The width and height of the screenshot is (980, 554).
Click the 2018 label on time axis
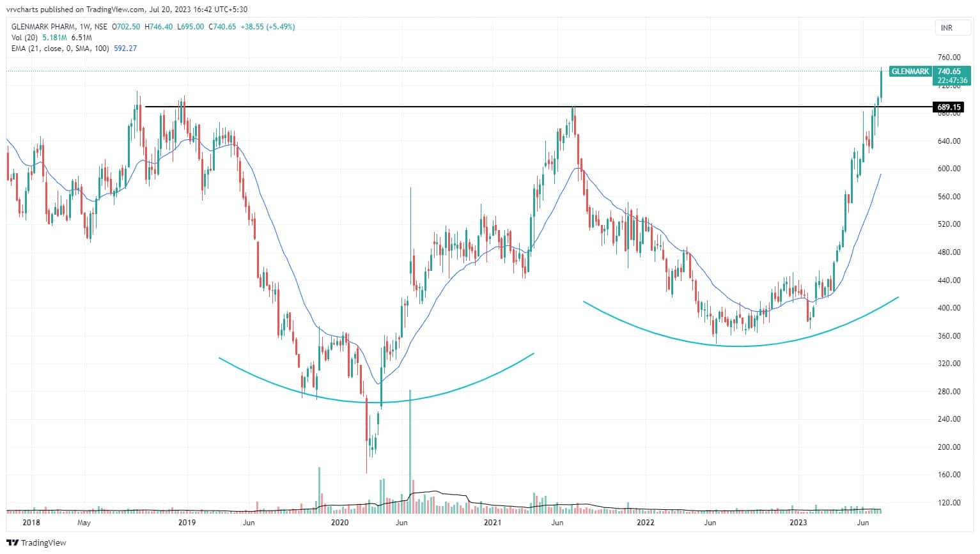click(x=31, y=523)
